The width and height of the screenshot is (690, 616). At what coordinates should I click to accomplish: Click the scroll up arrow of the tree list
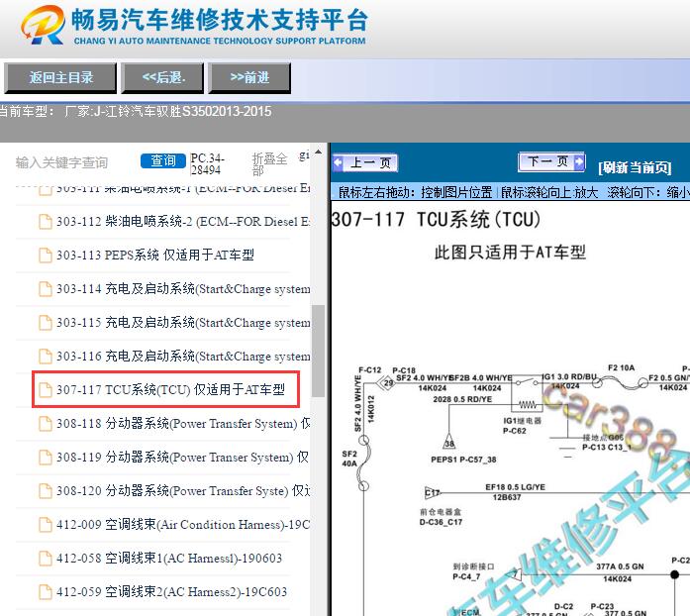pyautogui.click(x=318, y=153)
